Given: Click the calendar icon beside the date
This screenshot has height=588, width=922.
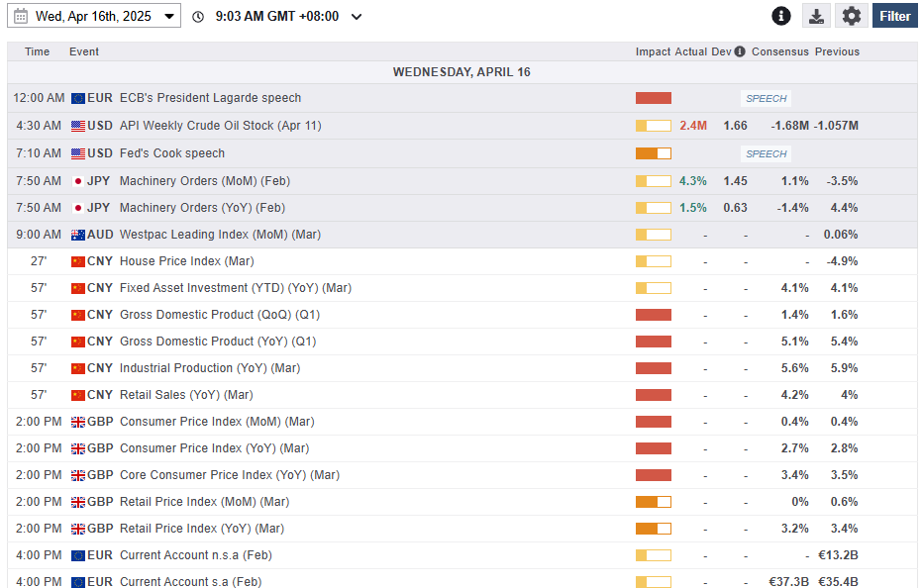Looking at the screenshot, I should (21, 16).
